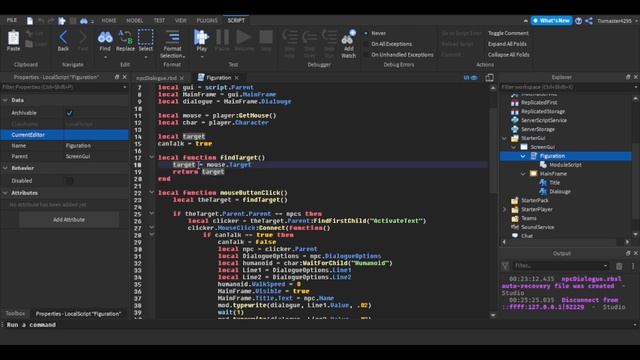The width and height of the screenshot is (640, 360).
Task: Collapse the FindTarget function fold at line 17
Action: (151, 157)
